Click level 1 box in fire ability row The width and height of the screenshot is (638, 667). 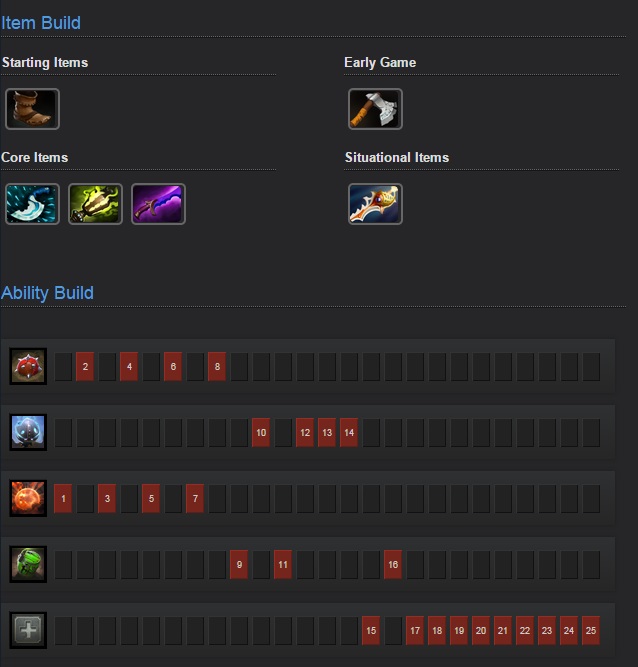(63, 498)
